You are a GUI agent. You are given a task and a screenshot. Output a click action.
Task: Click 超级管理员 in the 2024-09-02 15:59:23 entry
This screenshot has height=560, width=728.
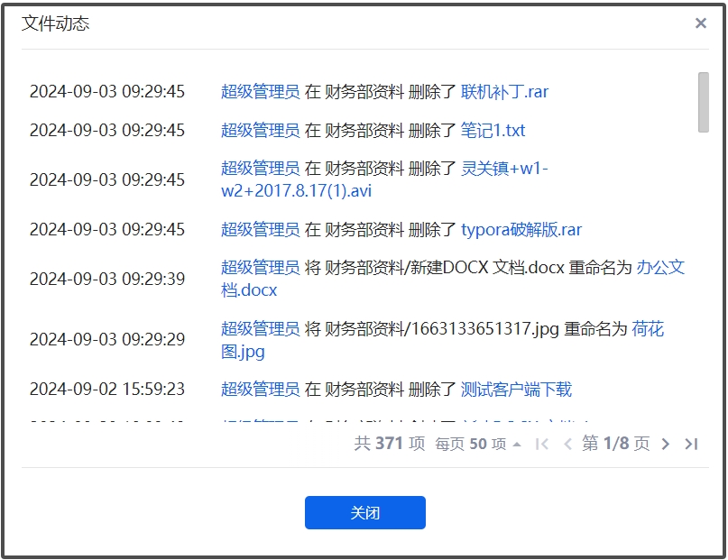(x=260, y=390)
